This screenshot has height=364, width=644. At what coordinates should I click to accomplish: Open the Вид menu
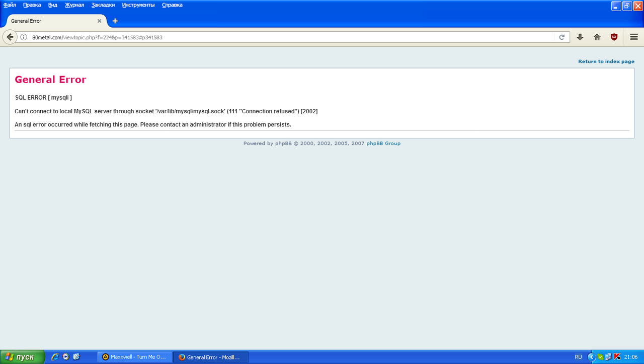pos(53,5)
